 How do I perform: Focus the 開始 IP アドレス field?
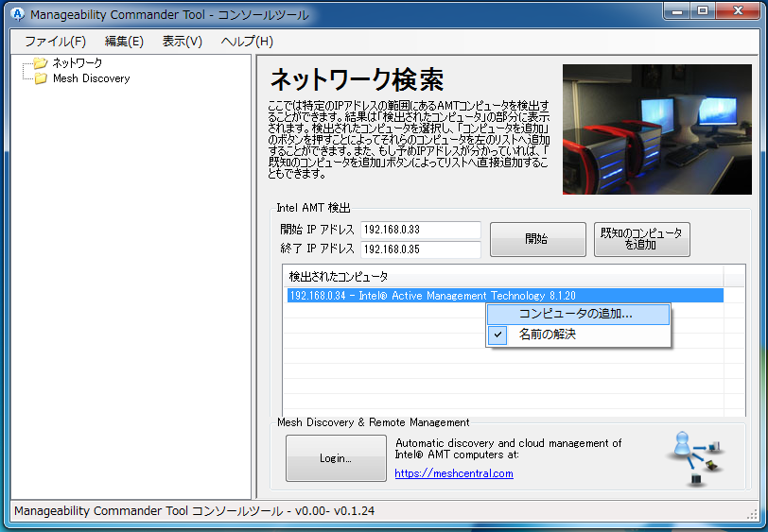click(420, 230)
